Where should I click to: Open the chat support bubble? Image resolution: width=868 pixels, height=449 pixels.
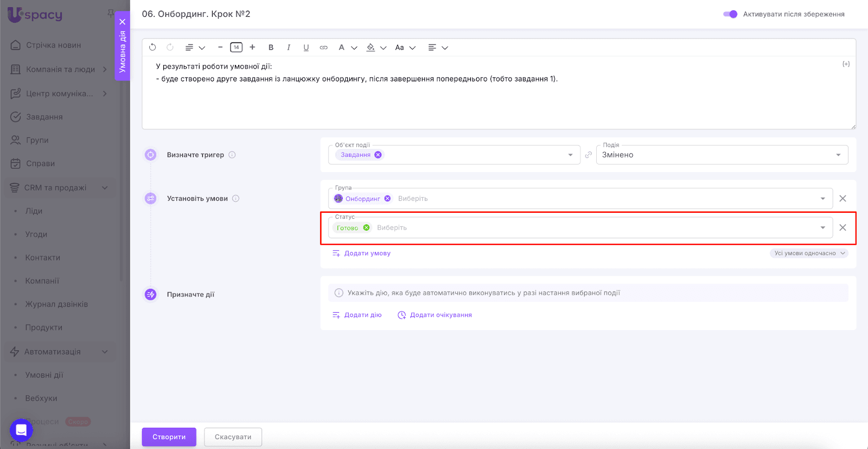(21, 431)
